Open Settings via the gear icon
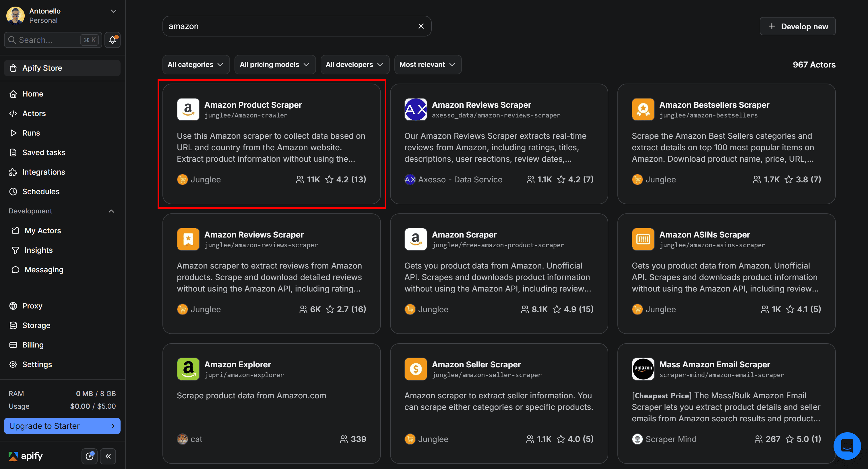Image resolution: width=868 pixels, height=469 pixels. click(13, 364)
